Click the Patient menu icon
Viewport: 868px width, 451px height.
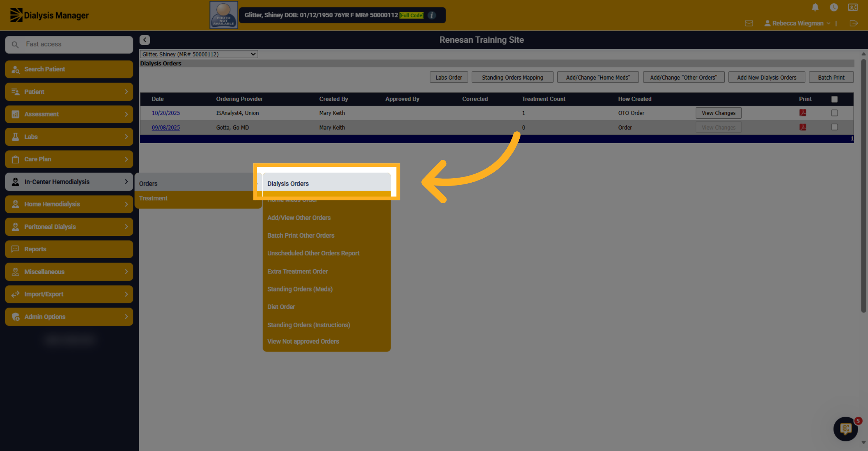(15, 92)
